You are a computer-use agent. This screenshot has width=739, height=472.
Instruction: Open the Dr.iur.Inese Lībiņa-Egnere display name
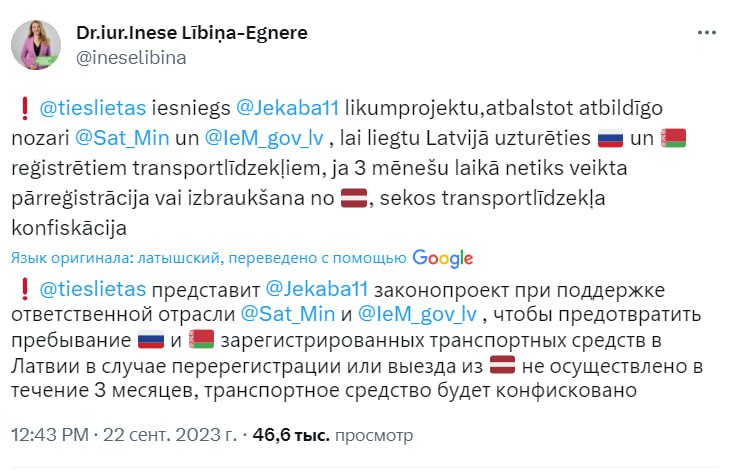coord(191,33)
